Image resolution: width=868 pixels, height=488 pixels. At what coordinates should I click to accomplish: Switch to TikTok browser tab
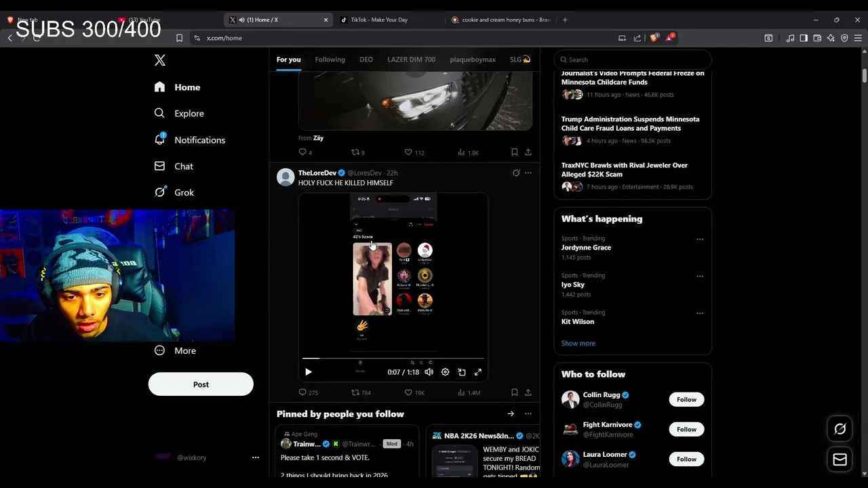coord(390,20)
